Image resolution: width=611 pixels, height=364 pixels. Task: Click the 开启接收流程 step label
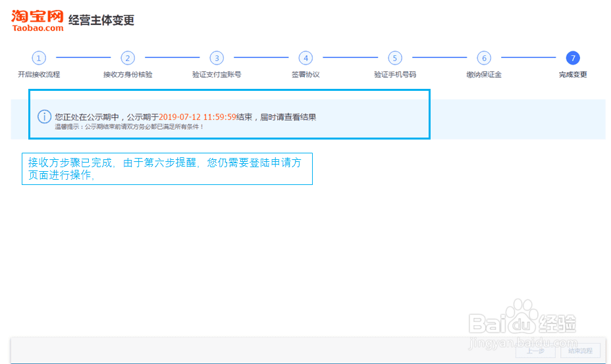[x=39, y=74]
